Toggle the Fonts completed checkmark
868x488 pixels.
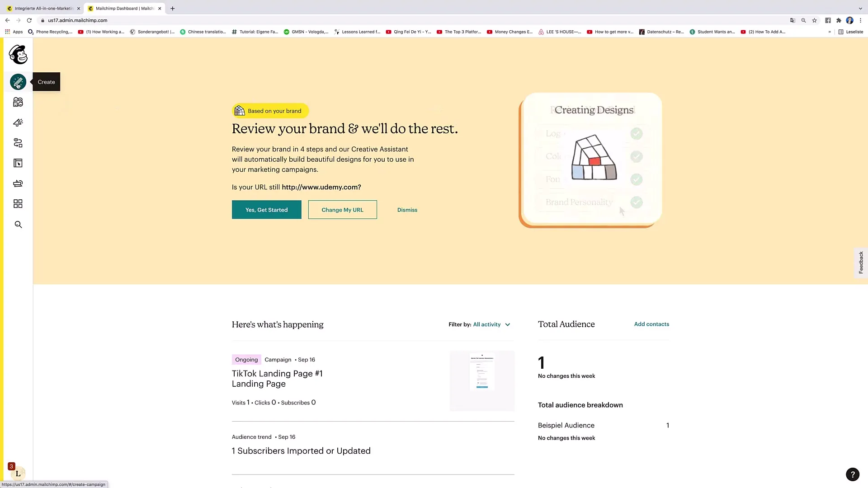pyautogui.click(x=637, y=179)
